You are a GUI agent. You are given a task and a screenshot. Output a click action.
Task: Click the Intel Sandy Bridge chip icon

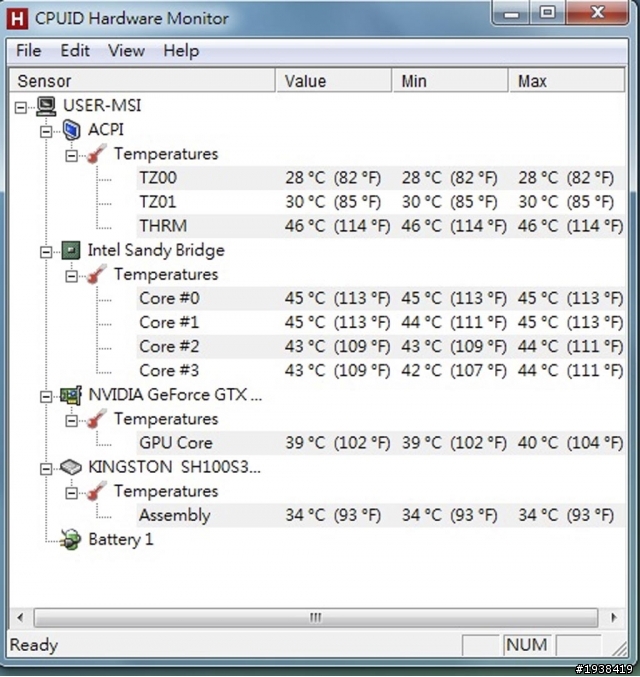(x=71, y=250)
